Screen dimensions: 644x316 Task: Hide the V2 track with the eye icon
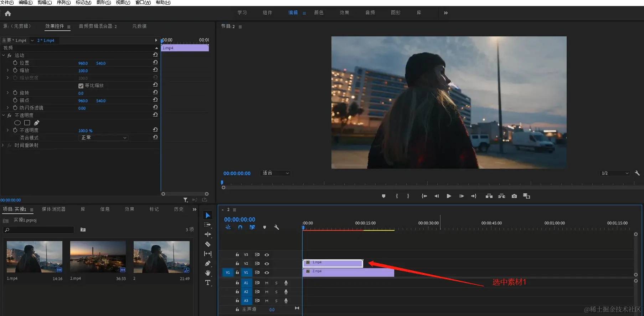pos(267,264)
